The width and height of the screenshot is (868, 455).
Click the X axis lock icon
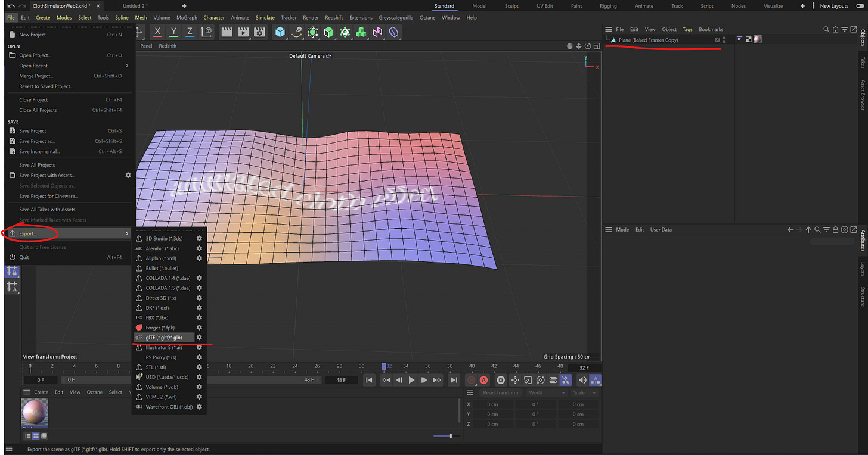[157, 32]
